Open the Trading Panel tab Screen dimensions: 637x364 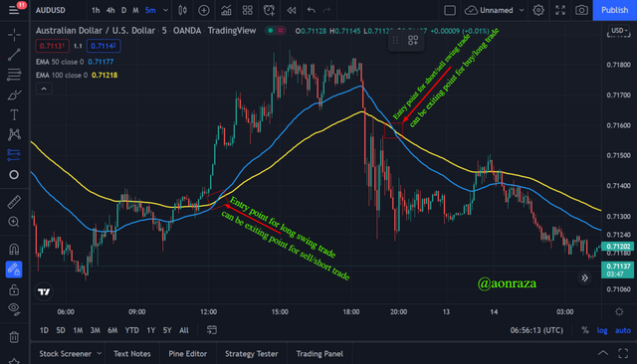click(319, 354)
